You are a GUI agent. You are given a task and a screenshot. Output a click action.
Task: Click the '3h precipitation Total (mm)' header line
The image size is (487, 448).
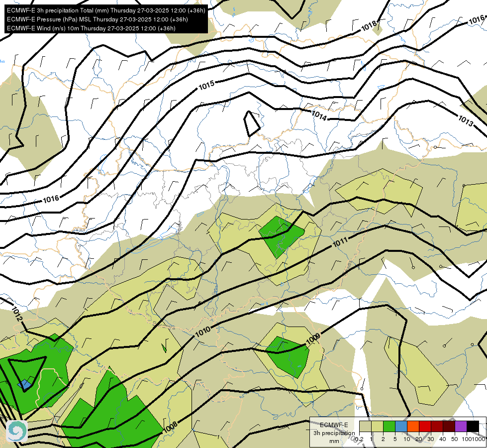(106, 10)
